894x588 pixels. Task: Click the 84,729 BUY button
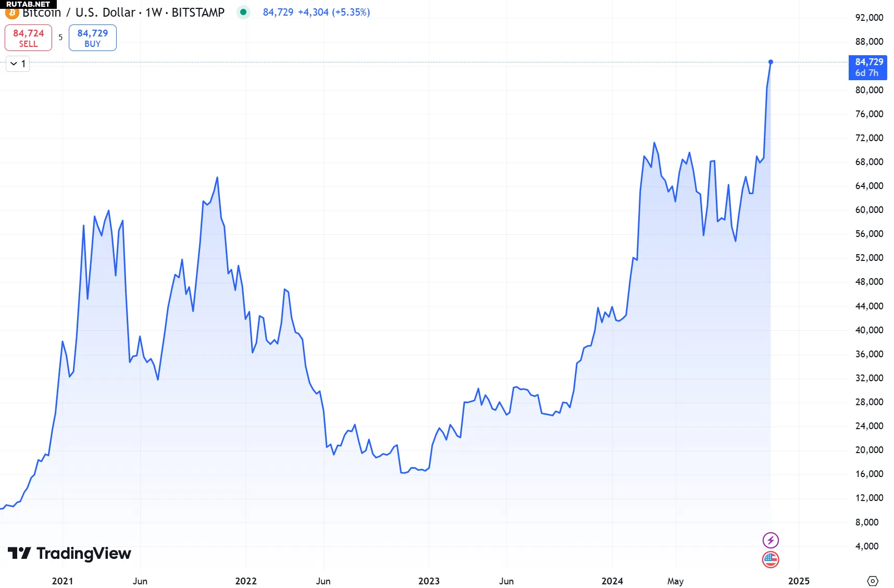93,38
